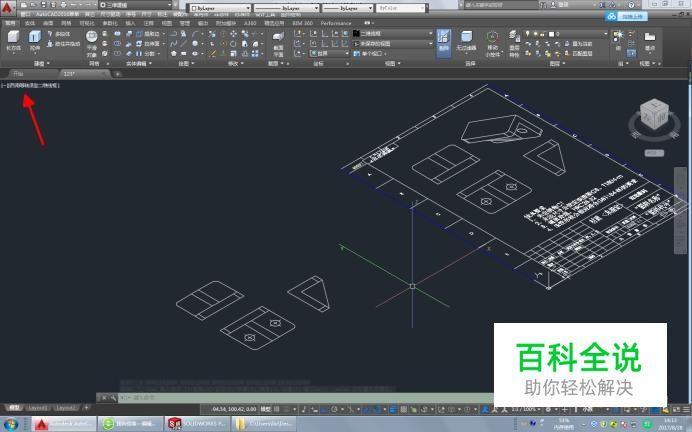Switch to the Layout1 tab

point(37,408)
